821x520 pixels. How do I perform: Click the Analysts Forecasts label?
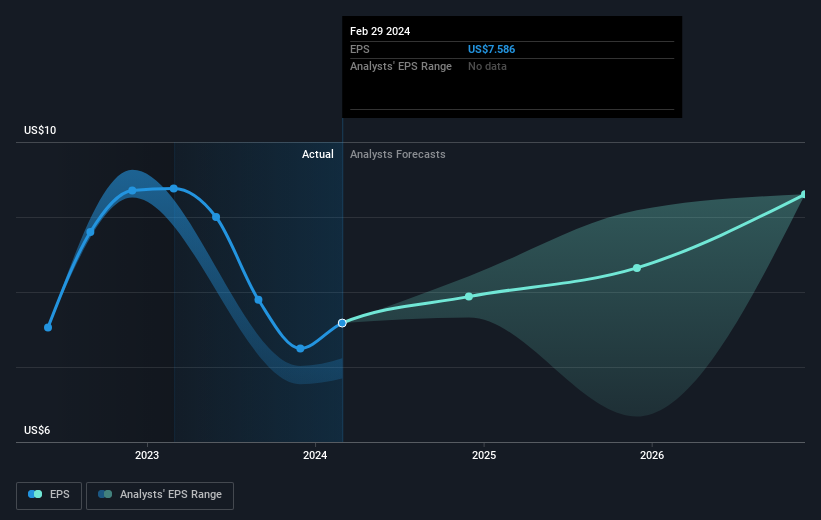coord(397,154)
